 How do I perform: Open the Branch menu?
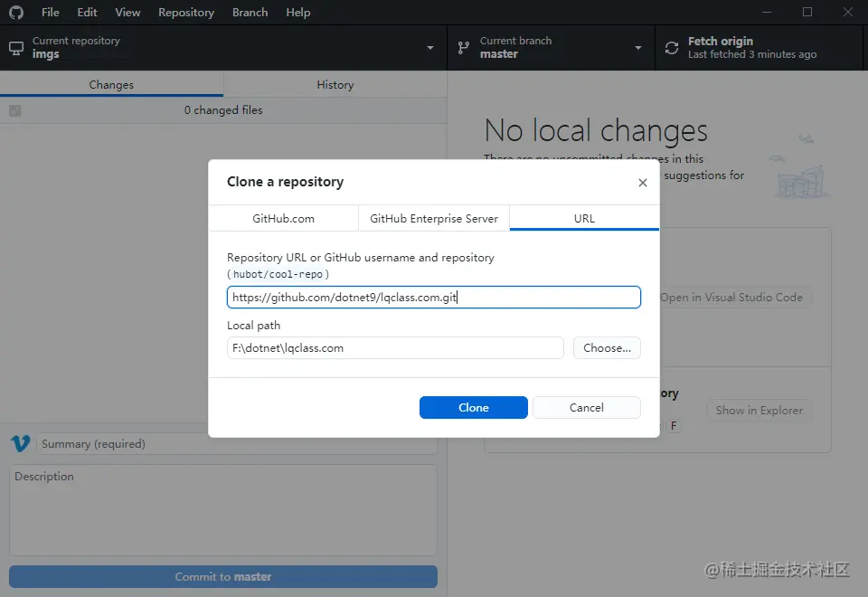pyautogui.click(x=250, y=12)
